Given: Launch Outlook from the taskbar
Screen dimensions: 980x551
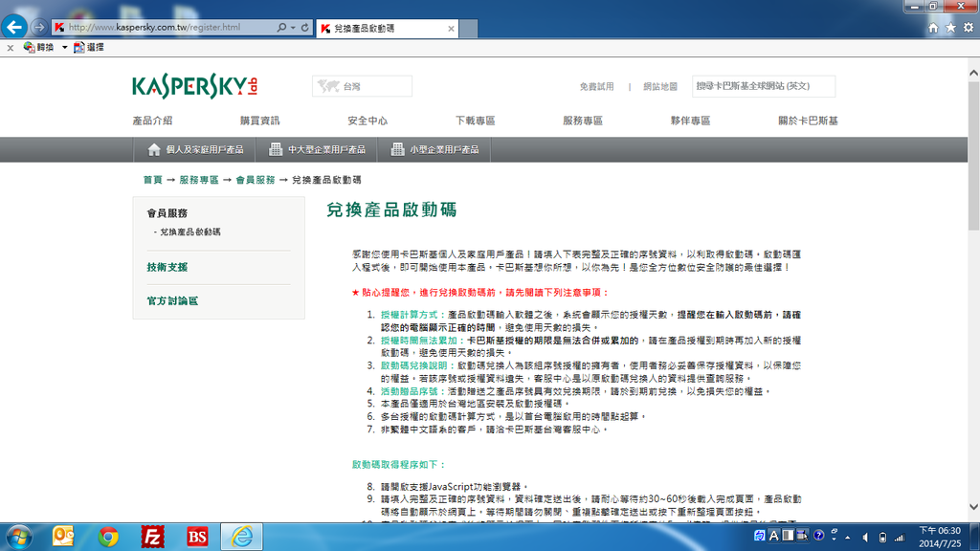Looking at the screenshot, I should click(x=63, y=537).
